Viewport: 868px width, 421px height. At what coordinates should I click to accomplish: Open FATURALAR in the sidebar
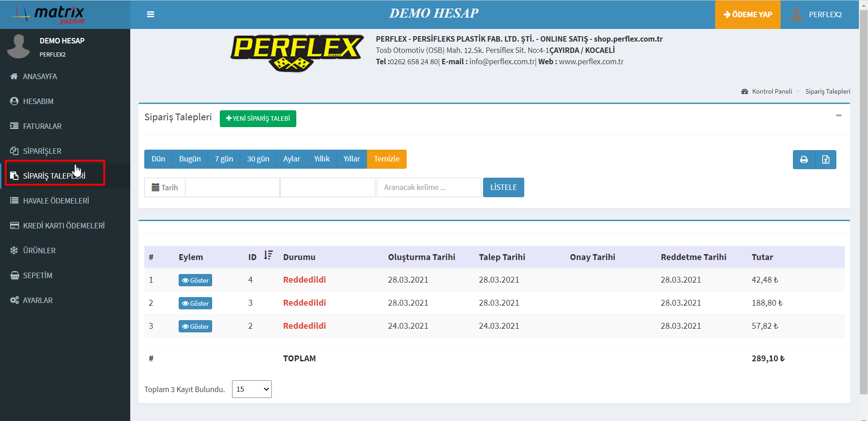pyautogui.click(x=42, y=126)
